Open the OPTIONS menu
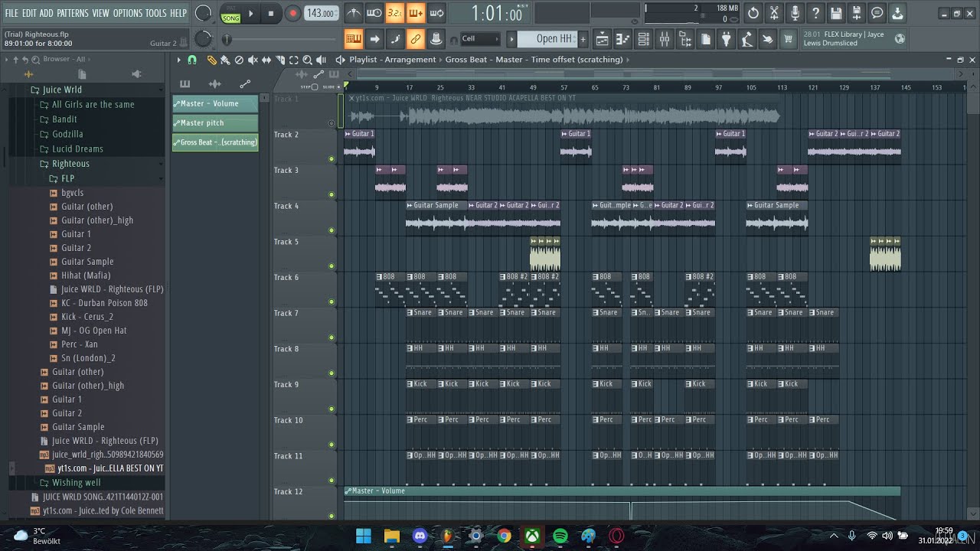 tap(128, 13)
